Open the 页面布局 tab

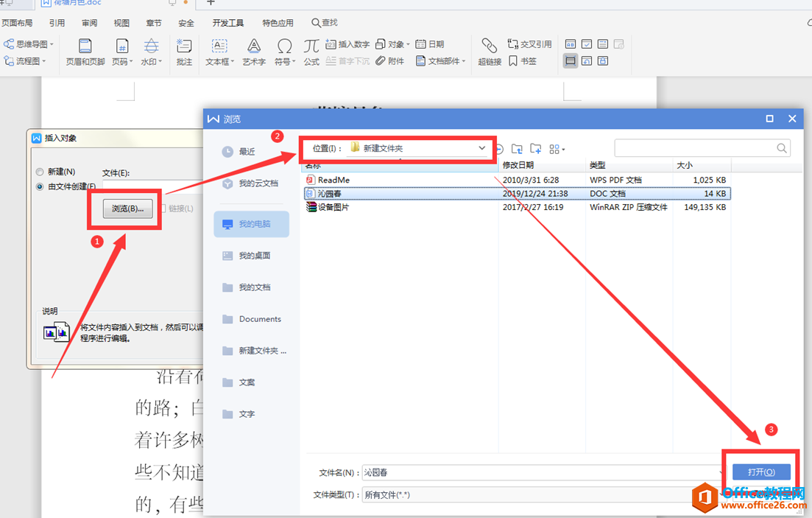pos(17,23)
